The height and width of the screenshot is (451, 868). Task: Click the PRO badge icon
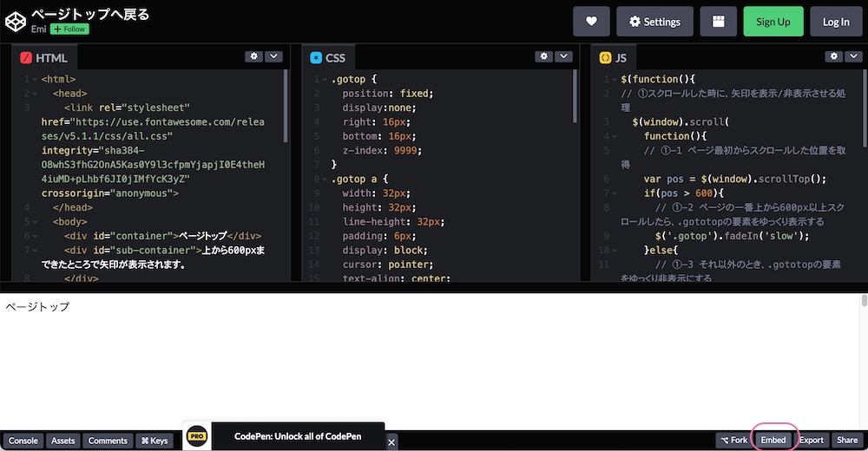coord(197,436)
